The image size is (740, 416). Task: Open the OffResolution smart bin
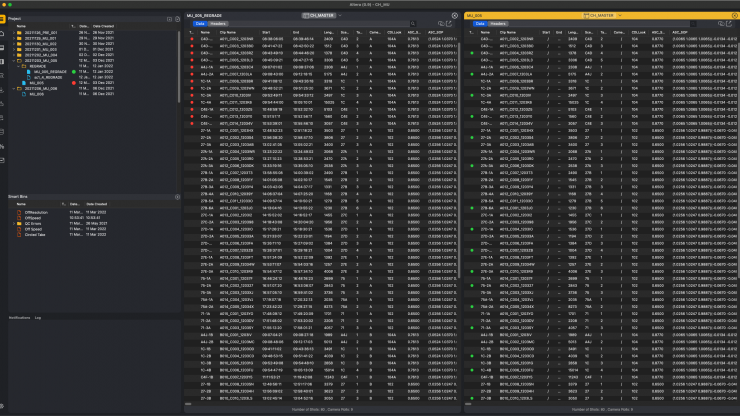tap(36, 212)
